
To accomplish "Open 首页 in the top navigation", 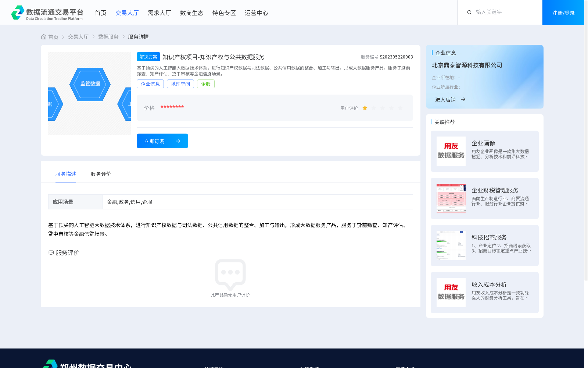I will click(101, 13).
